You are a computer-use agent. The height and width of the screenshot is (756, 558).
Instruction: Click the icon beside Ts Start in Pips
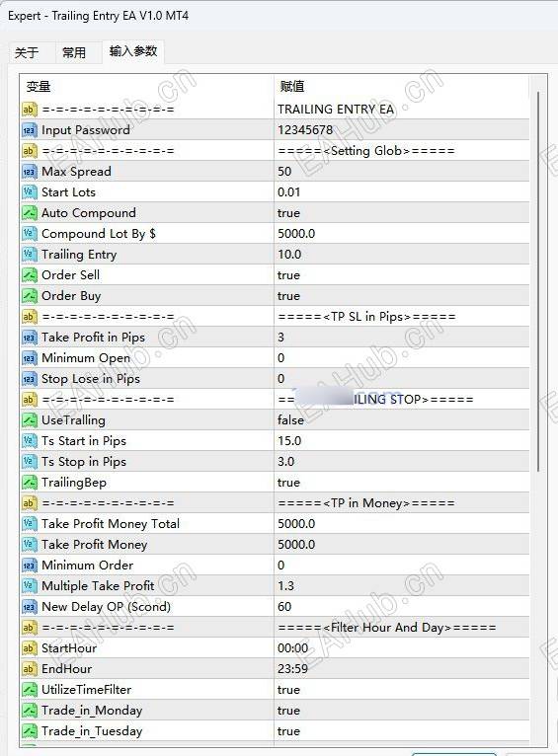pos(30,441)
